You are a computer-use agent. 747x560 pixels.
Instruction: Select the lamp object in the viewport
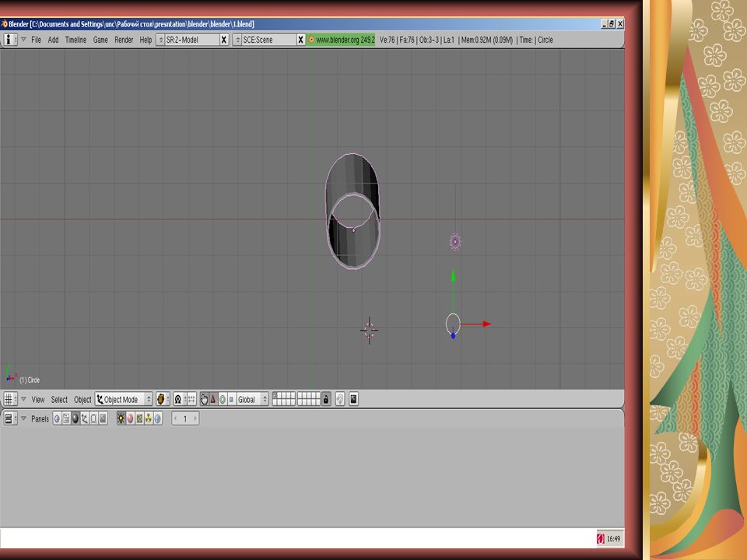click(x=455, y=242)
